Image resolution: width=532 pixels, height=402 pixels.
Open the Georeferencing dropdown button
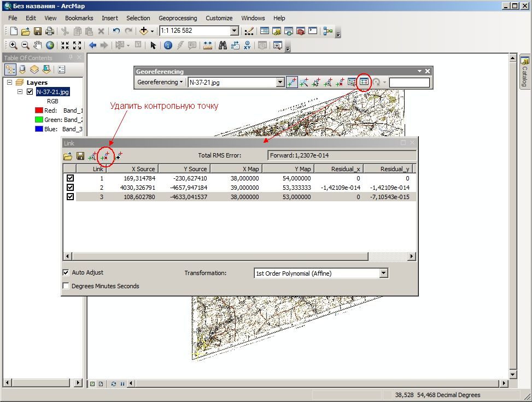[x=160, y=82]
